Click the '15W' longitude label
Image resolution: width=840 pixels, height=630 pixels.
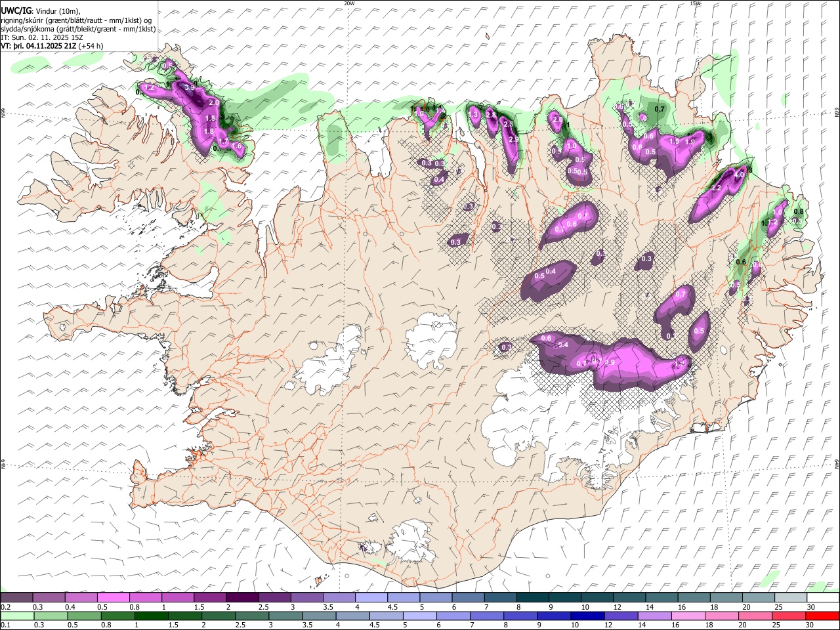tap(695, 3)
